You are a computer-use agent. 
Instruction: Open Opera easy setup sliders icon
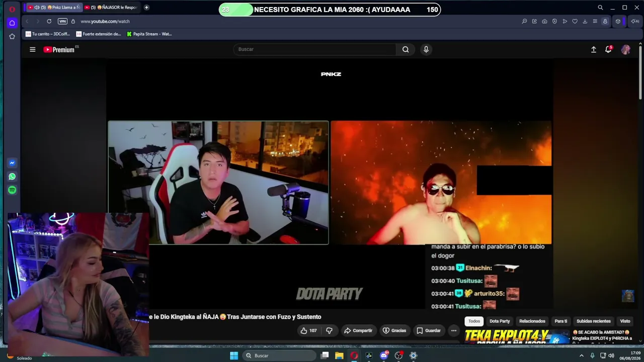pyautogui.click(x=595, y=21)
